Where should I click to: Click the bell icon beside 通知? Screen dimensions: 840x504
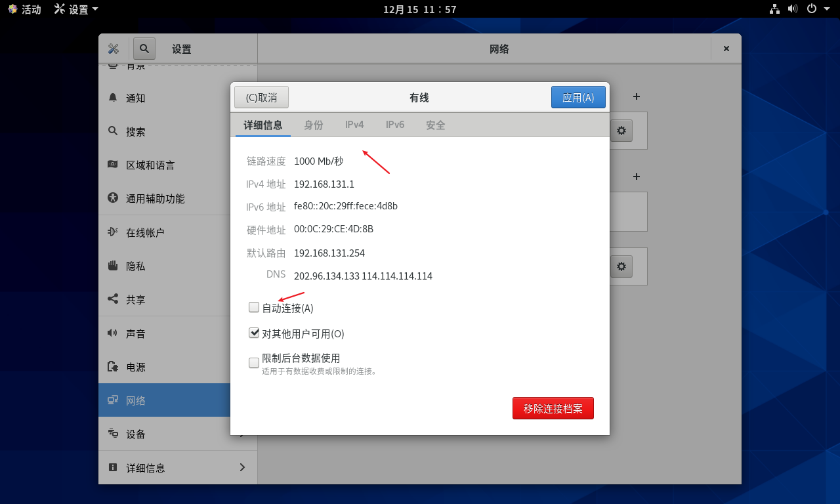[112, 98]
